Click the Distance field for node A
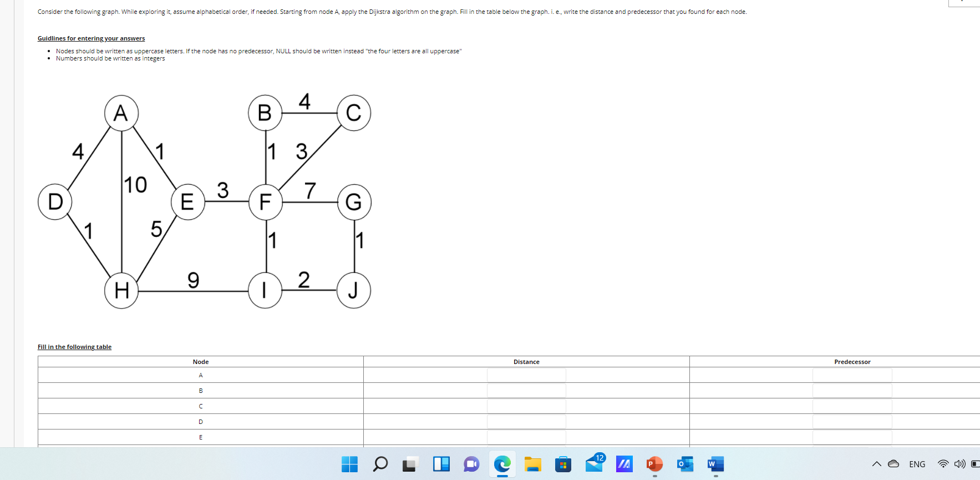The height and width of the screenshot is (480, 980). (526, 375)
